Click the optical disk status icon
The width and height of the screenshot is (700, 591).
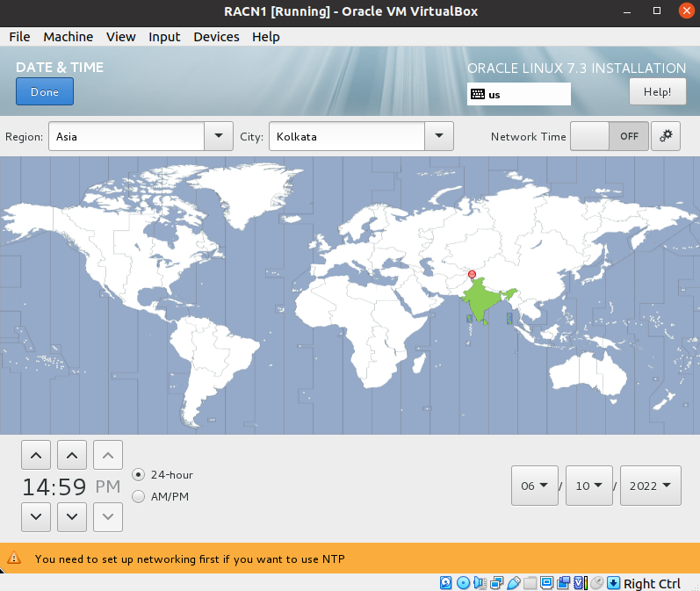464,583
